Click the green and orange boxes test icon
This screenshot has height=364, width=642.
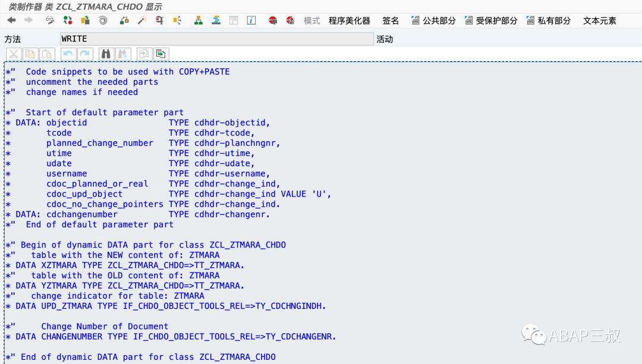(x=124, y=20)
